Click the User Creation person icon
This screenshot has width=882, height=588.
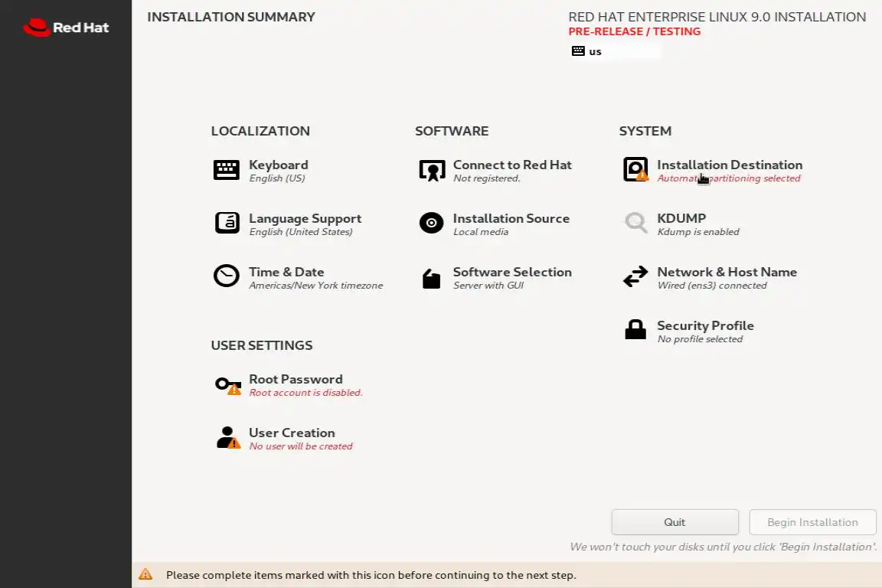point(228,437)
